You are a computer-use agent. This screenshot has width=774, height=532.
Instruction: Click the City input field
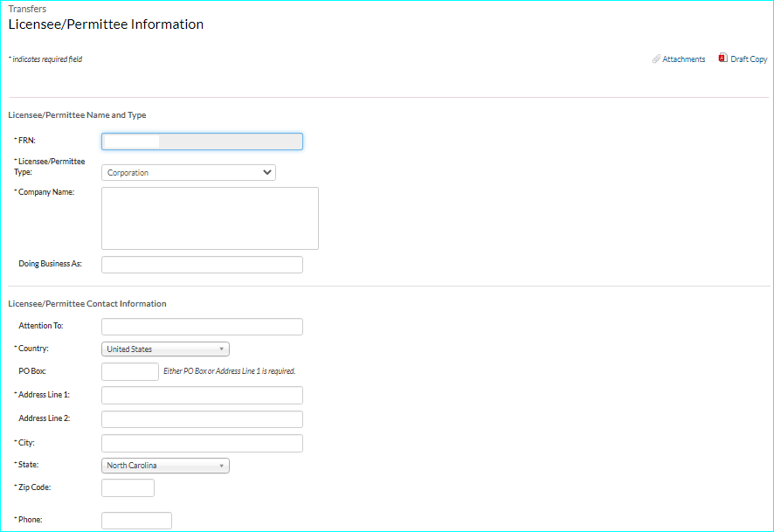[202, 443]
